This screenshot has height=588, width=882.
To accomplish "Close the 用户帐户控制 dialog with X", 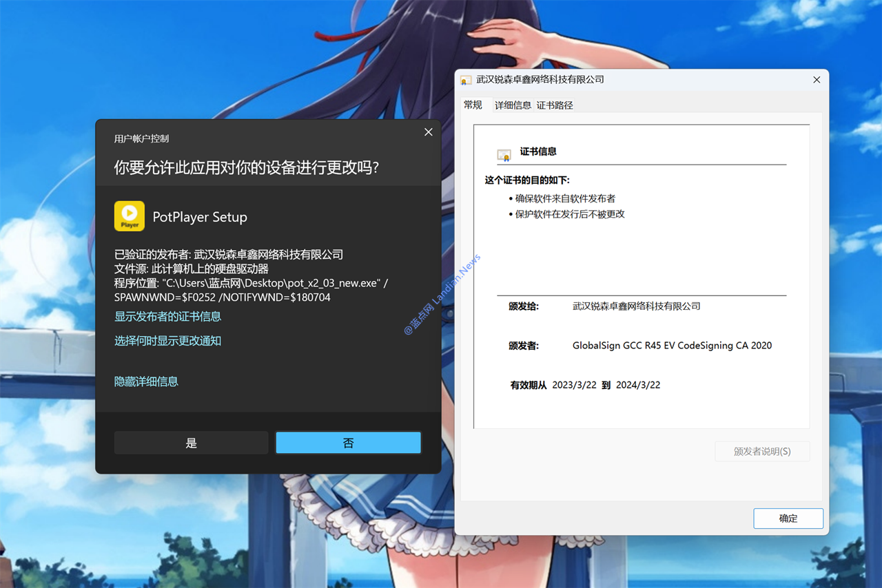I will tap(429, 132).
